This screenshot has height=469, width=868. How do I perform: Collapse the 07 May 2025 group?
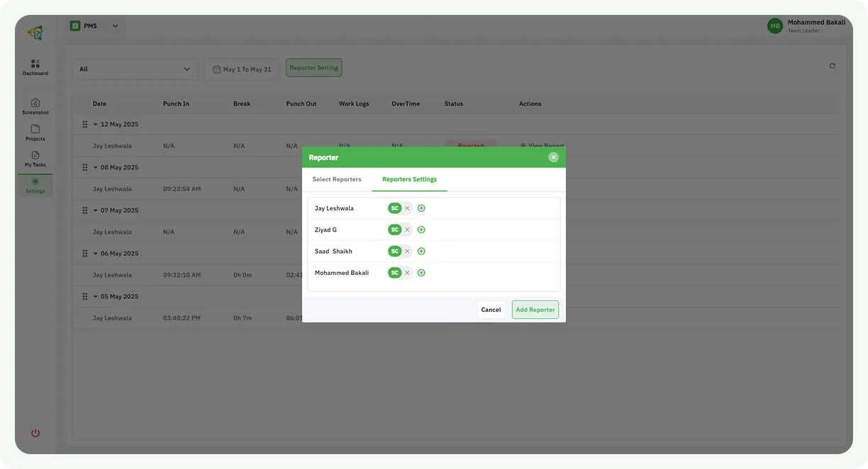click(96, 210)
